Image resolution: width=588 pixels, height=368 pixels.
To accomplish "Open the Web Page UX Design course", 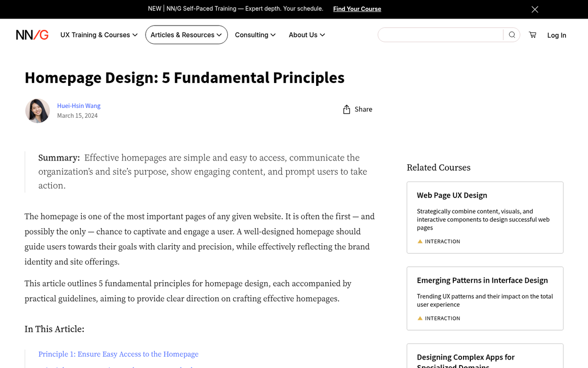I will click(452, 195).
